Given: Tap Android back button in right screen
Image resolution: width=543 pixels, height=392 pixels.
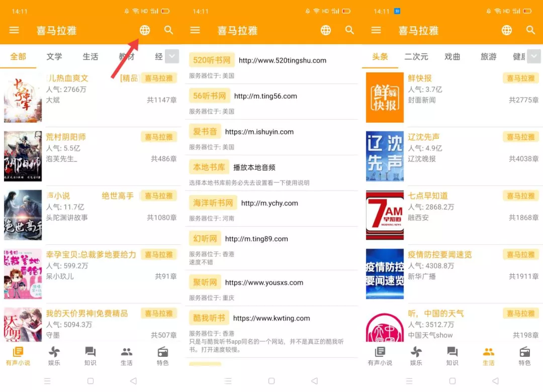Looking at the screenshot, I should click(x=495, y=381).
